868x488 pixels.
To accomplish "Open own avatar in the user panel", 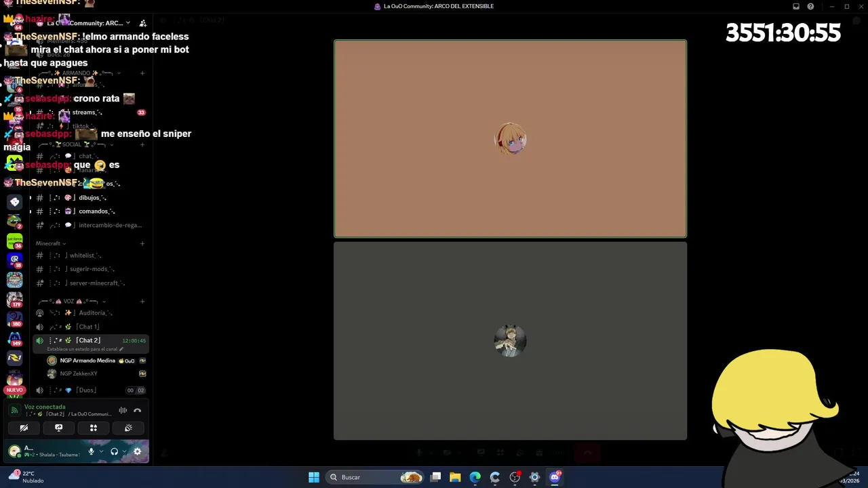I will tap(14, 451).
